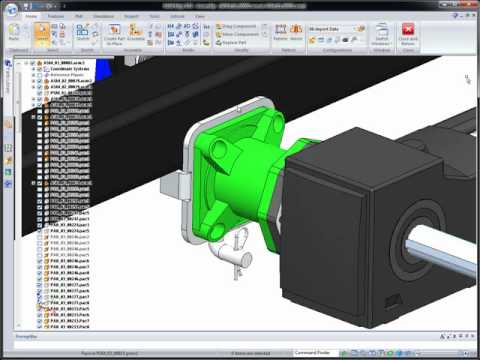The height and width of the screenshot is (360, 480).
Task: Click the Paste icon in Clipboard group
Action: (x=14, y=32)
